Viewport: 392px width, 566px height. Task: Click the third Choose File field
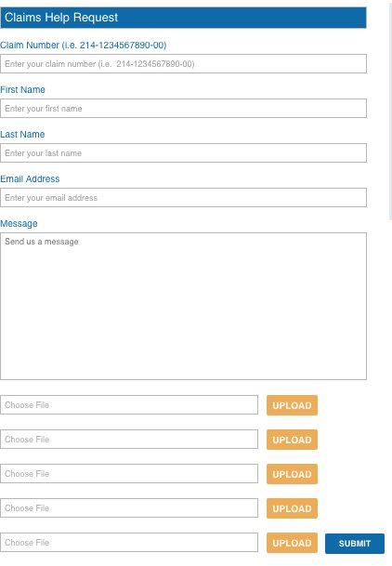[x=129, y=474]
